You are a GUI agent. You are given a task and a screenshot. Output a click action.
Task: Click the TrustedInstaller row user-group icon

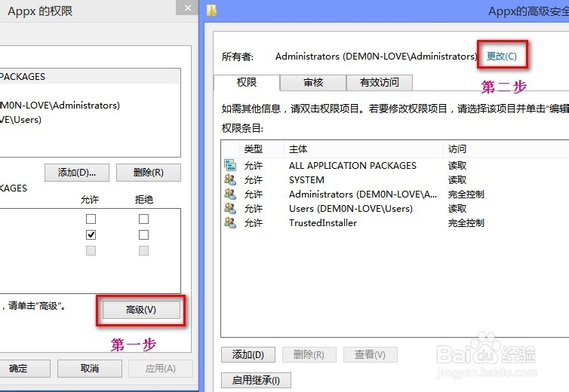click(x=230, y=222)
